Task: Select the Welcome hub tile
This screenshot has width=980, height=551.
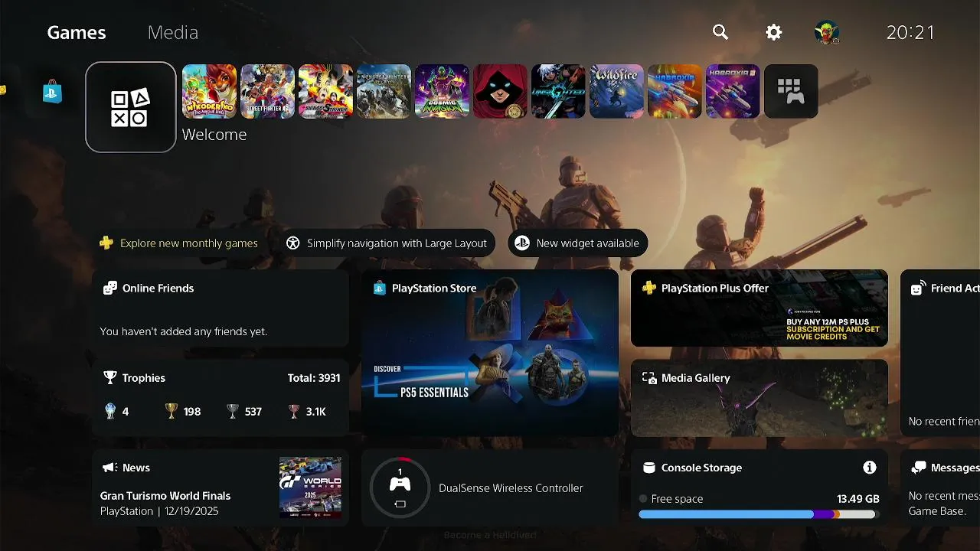Action: pyautogui.click(x=131, y=107)
